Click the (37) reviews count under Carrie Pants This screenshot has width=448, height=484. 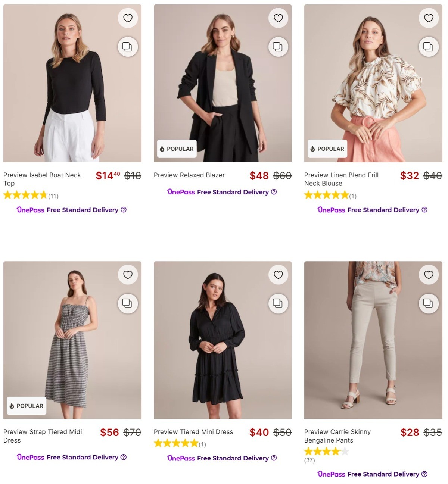309,460
